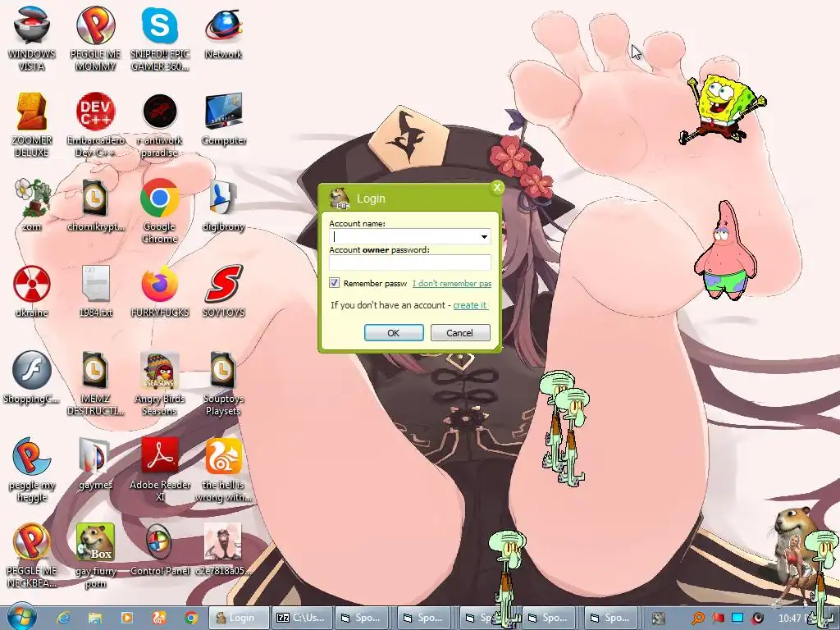Open the MEMZ DESTRUCTI... file
The image size is (840, 630).
(95, 382)
